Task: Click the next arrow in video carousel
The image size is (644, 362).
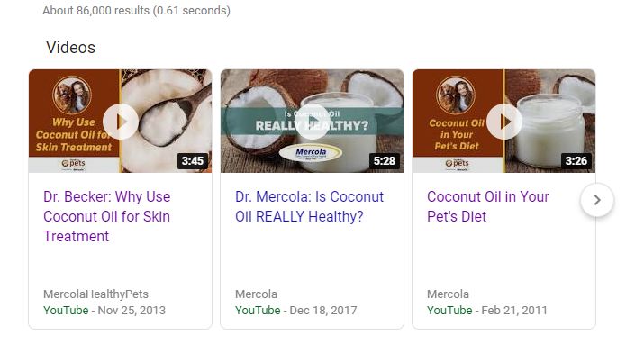Action: (597, 200)
